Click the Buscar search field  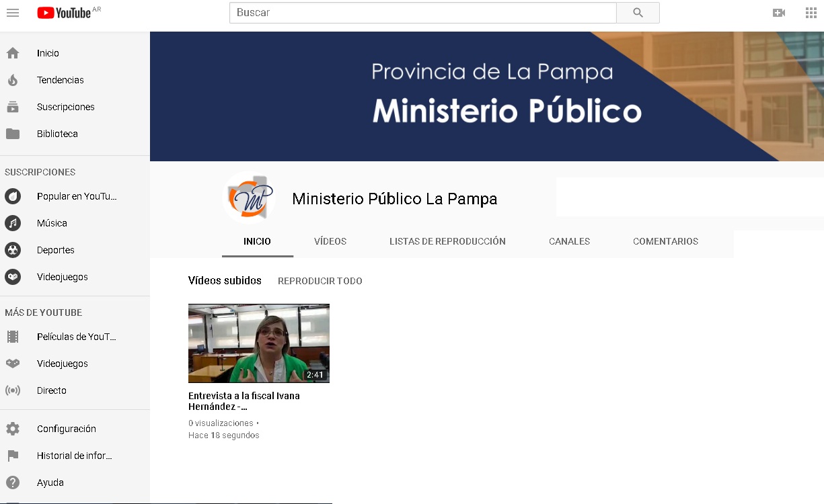pyautogui.click(x=422, y=13)
